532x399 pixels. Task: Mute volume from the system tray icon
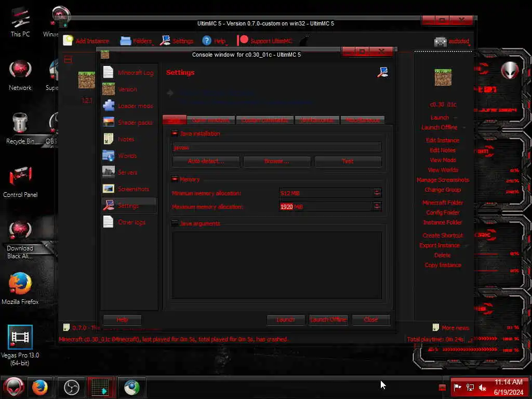tap(482, 387)
